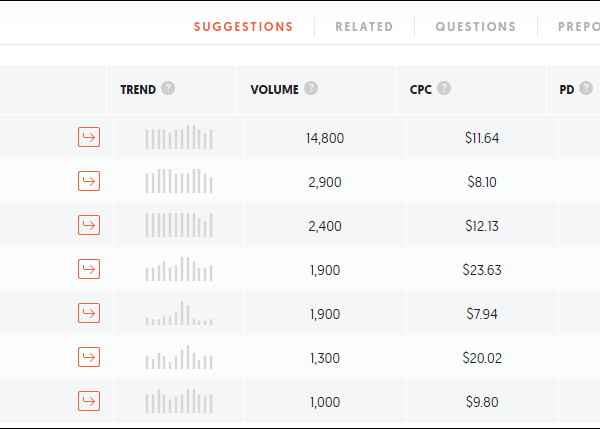Click the arrow icon in the $23.63 CPC row
Screen dimensions: 600x429
point(89,270)
